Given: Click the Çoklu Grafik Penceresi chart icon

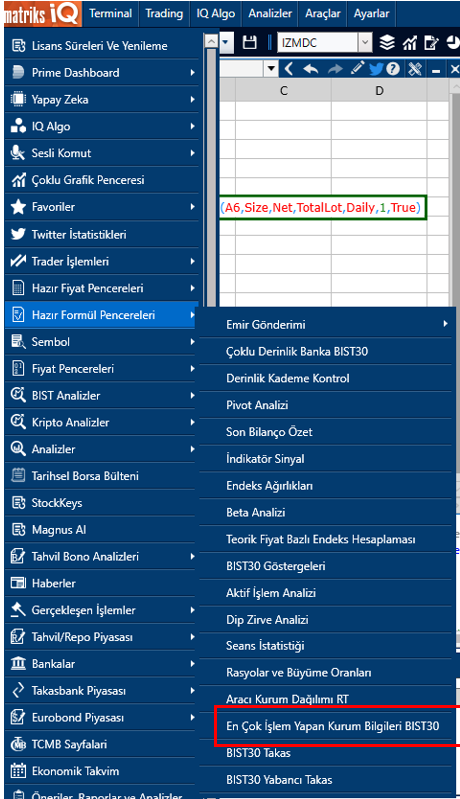Looking at the screenshot, I should [x=18, y=180].
